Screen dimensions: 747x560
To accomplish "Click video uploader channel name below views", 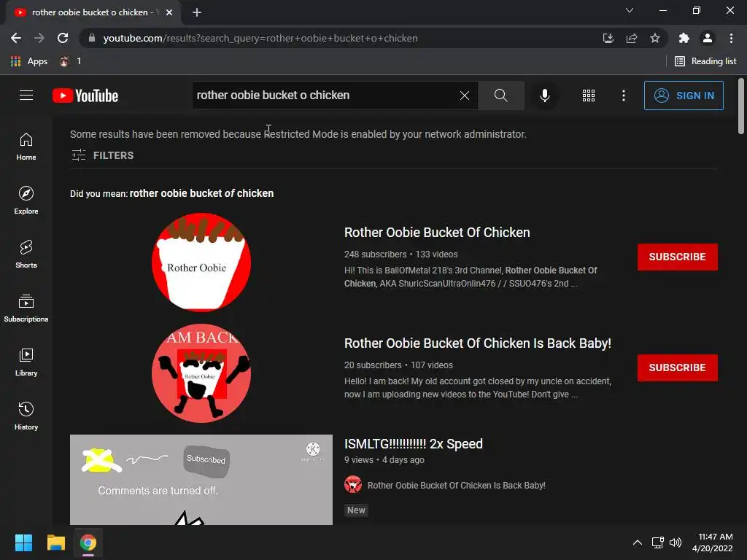I will 456,485.
